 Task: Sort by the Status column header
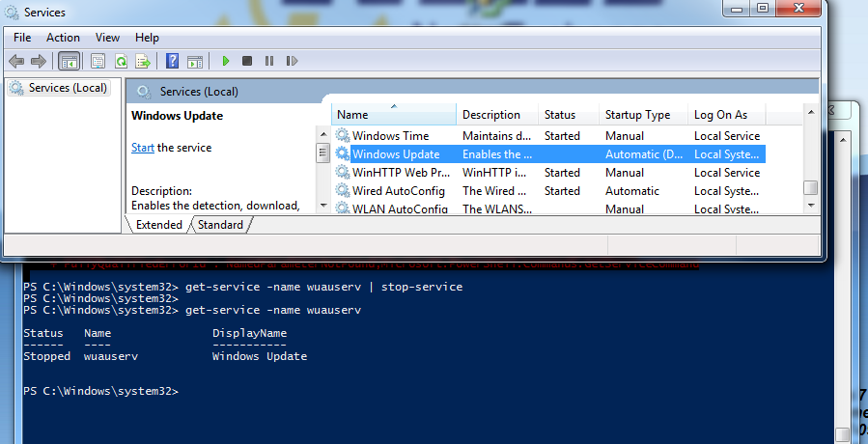569,115
